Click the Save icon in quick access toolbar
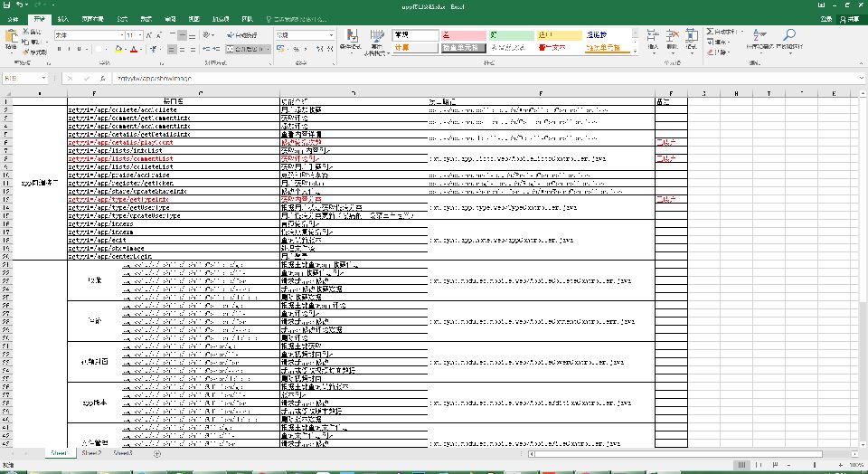This screenshot has width=868, height=474. tap(6, 5)
